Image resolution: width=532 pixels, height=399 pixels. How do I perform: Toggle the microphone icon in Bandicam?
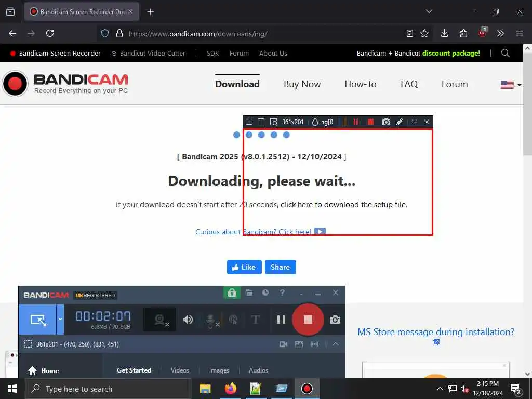211,320
